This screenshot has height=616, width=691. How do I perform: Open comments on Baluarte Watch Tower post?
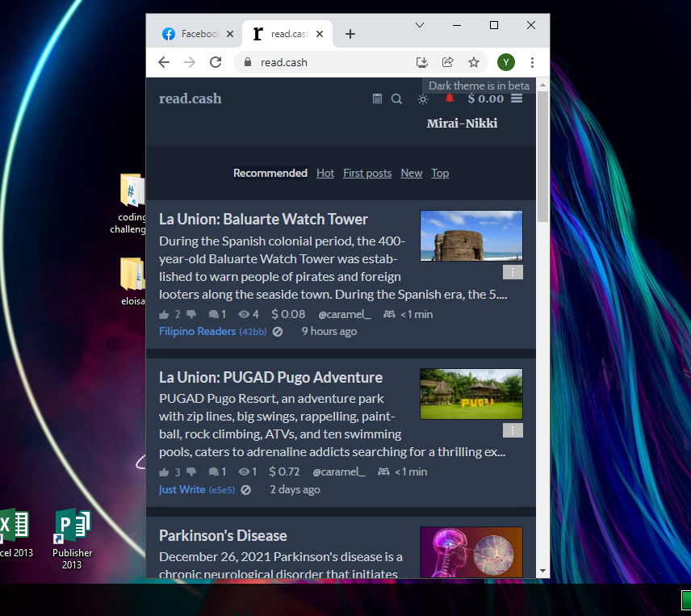pyautogui.click(x=217, y=315)
